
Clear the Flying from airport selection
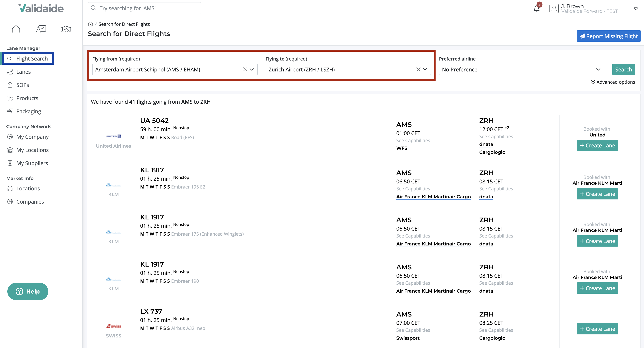[x=245, y=69]
